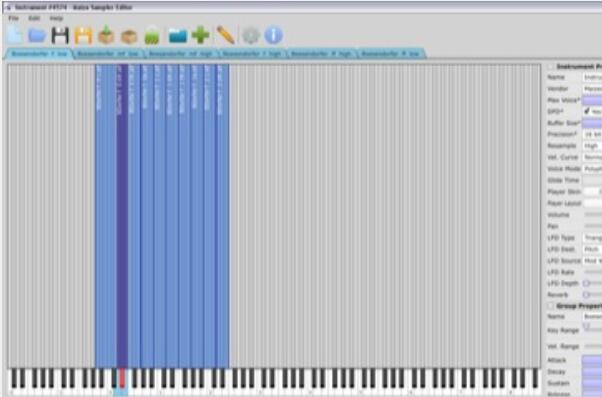Open the File menu
602x397 pixels.
pos(13,18)
